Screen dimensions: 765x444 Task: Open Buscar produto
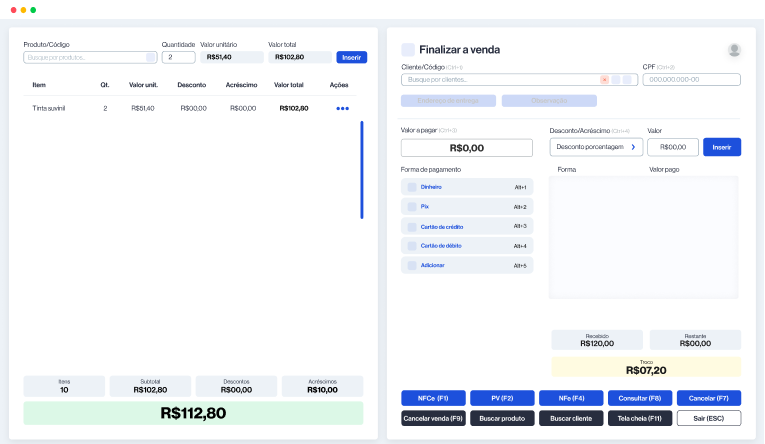click(502, 418)
